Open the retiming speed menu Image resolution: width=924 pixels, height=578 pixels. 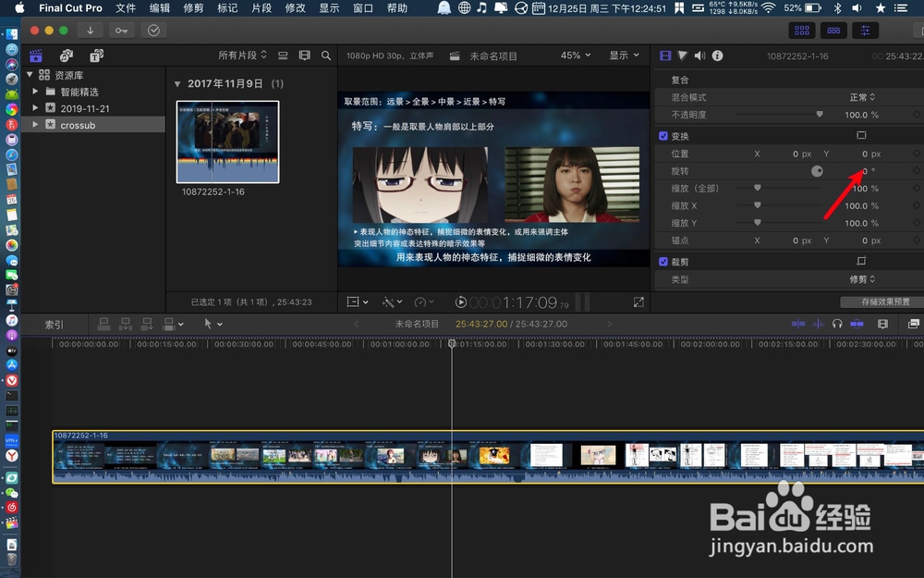click(424, 302)
